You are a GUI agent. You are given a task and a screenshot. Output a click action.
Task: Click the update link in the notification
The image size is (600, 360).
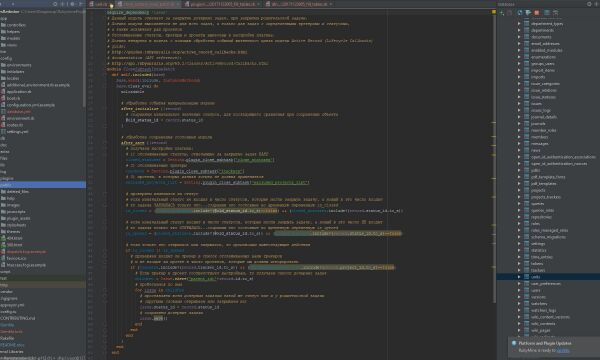point(563,350)
